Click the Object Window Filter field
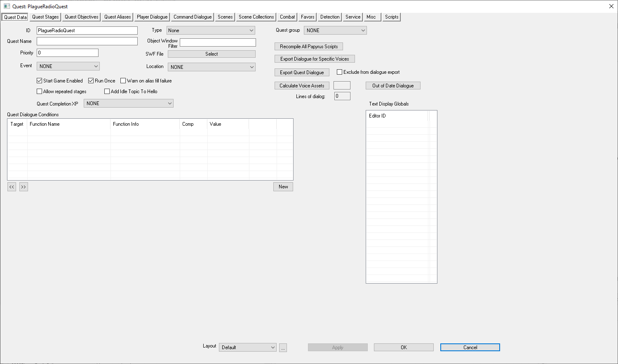Image resolution: width=618 pixels, height=364 pixels. 218,42
